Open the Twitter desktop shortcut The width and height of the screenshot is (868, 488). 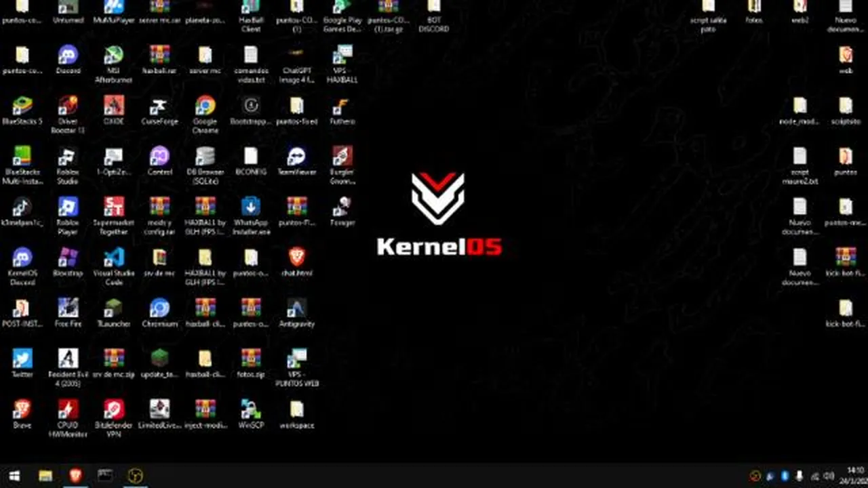point(22,363)
